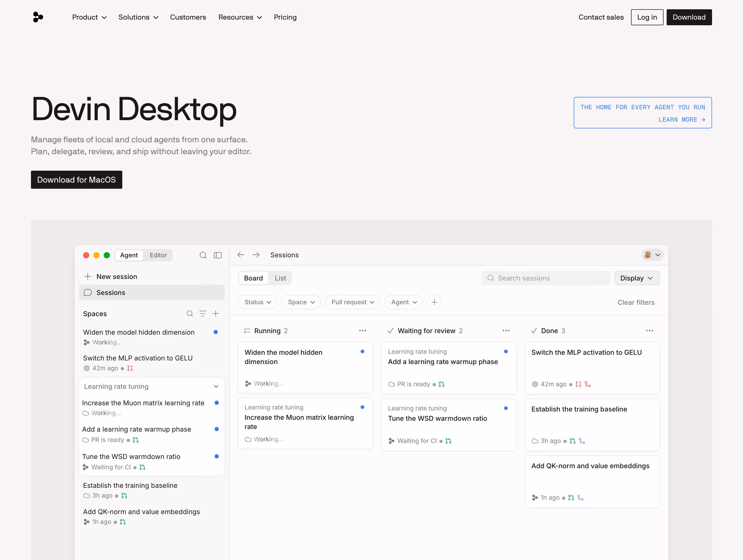Open the Customers page

(x=188, y=17)
